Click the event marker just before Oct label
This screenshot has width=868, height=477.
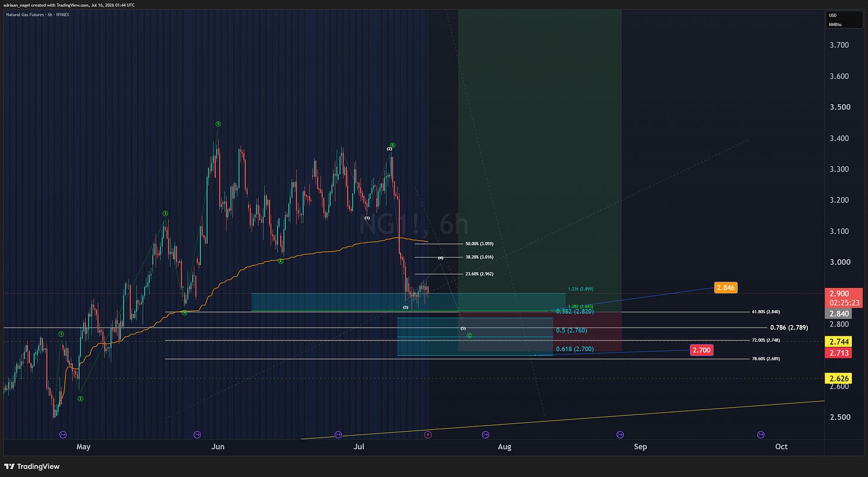point(761,435)
